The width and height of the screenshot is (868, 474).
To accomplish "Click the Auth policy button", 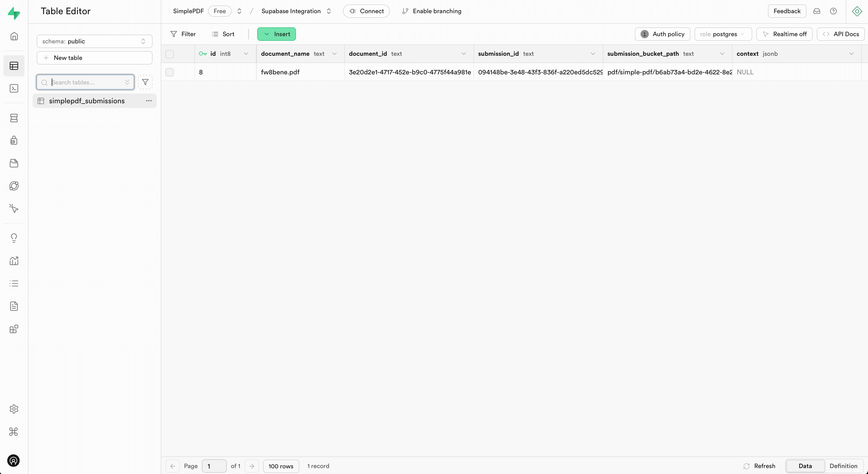I will coord(663,34).
